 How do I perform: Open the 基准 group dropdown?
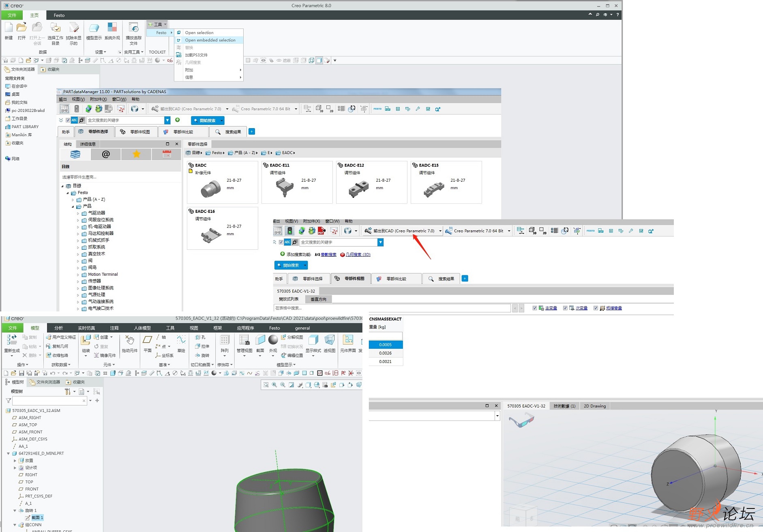click(x=164, y=365)
